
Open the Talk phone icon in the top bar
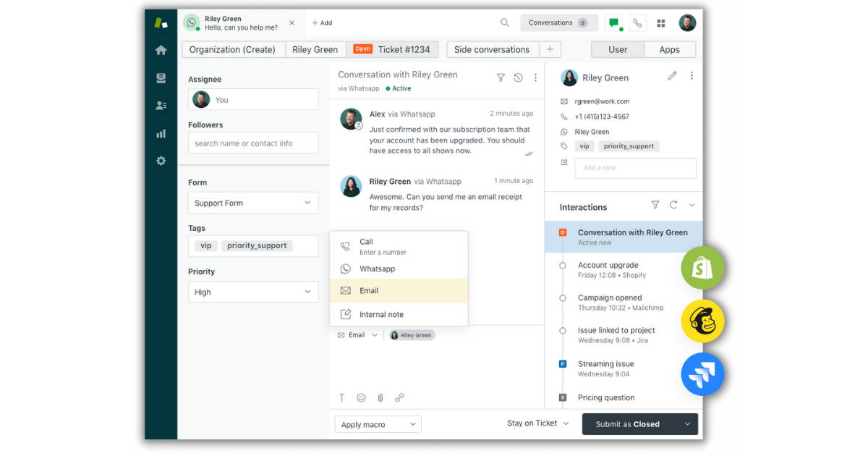click(637, 22)
